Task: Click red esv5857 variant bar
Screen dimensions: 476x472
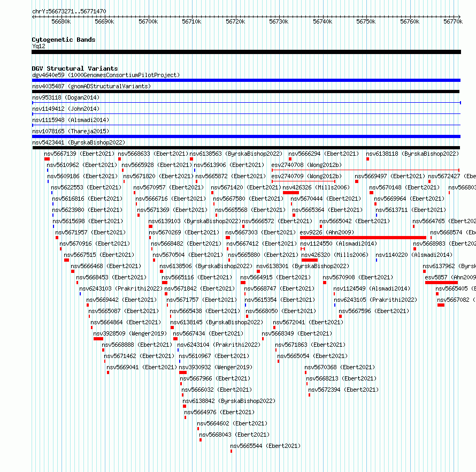Action: (x=441, y=283)
